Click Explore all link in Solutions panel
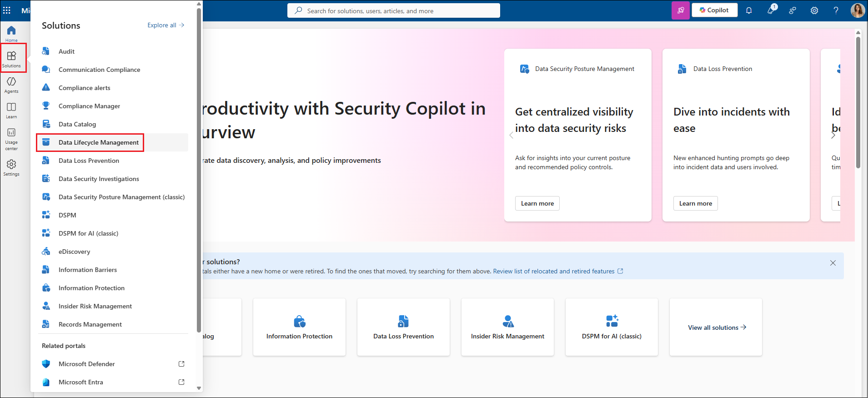The image size is (868, 398). [x=166, y=25]
